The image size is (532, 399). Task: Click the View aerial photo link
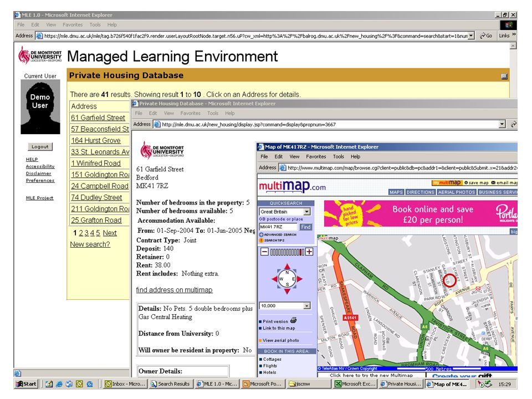280,340
